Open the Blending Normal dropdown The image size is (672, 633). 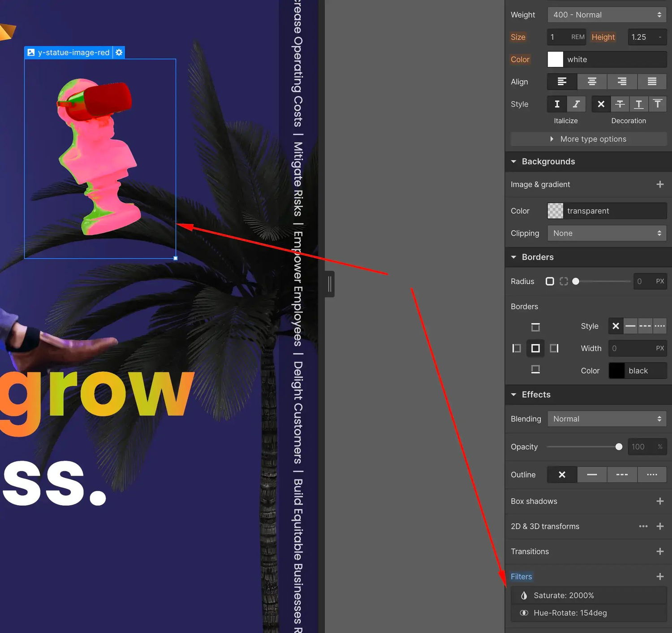[x=607, y=419]
